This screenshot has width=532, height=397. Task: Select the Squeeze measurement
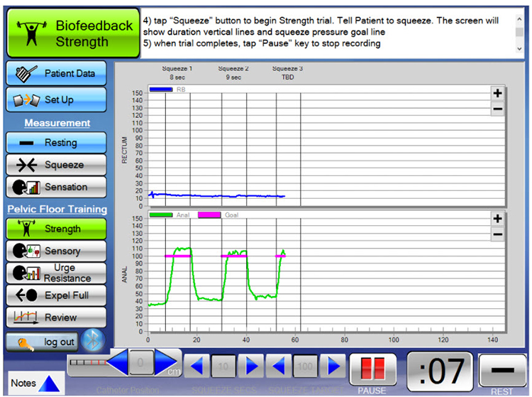56,165
